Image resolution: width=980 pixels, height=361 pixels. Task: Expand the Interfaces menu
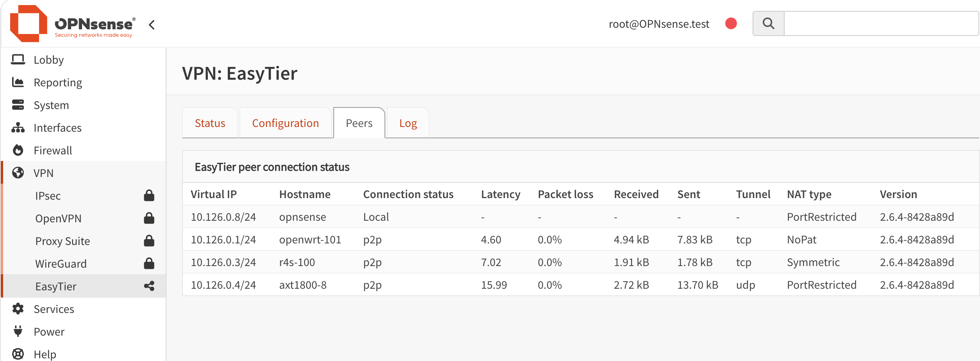coord(57,128)
